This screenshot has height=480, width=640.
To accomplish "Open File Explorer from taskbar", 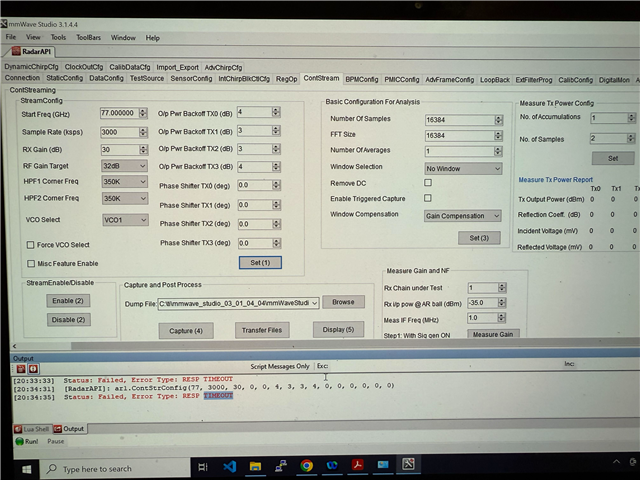I will click(256, 466).
